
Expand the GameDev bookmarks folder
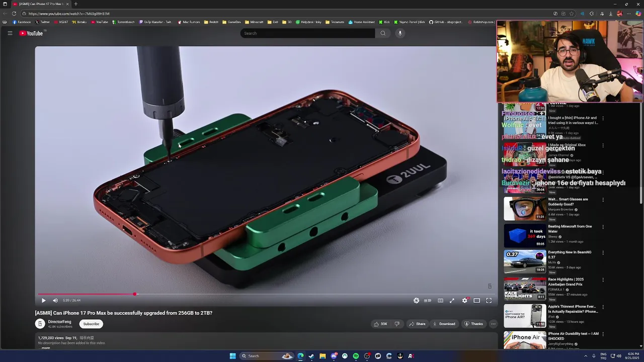click(x=231, y=22)
